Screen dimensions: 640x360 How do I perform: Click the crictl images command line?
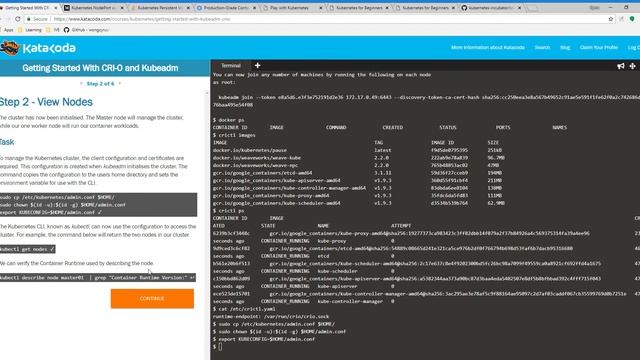click(x=234, y=135)
